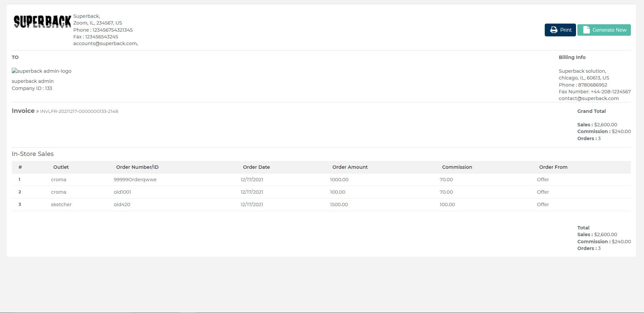The height and width of the screenshot is (313, 644).
Task: Click the Outlet column header
Action: click(61, 167)
